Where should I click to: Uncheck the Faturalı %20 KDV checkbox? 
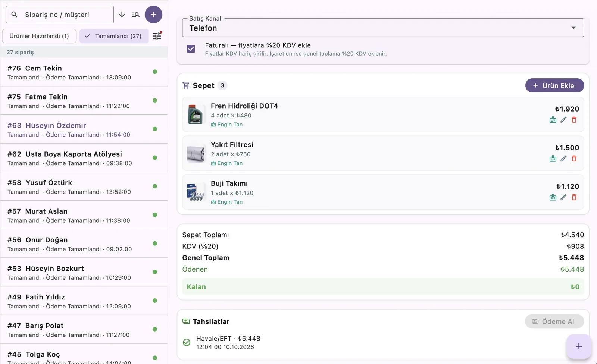coord(191,49)
